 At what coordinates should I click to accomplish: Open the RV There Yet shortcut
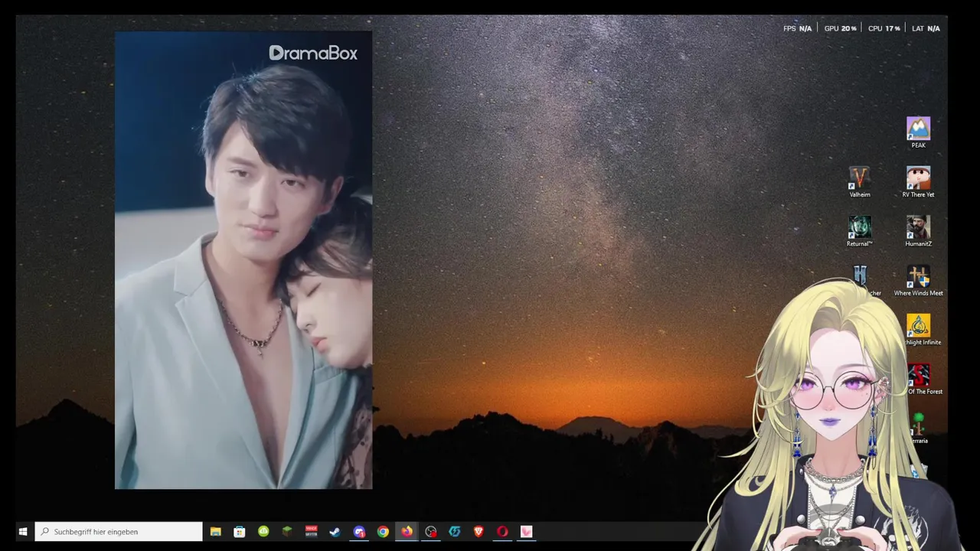click(x=918, y=182)
